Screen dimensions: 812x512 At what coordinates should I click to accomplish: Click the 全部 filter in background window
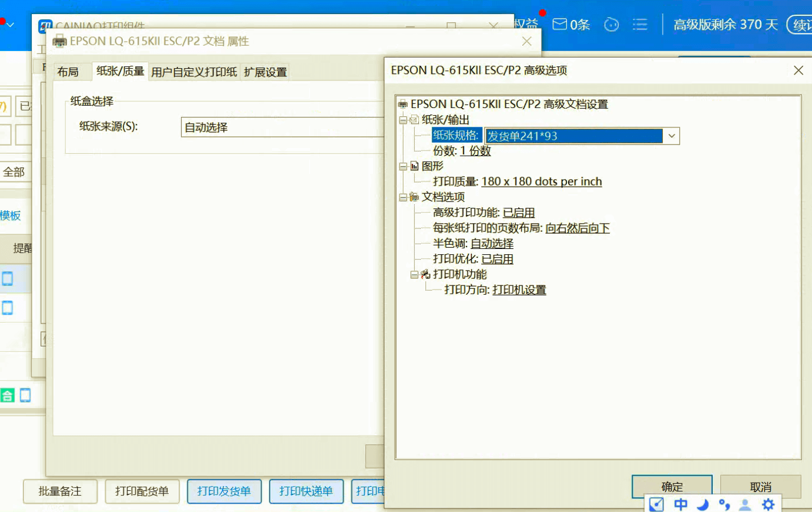click(x=14, y=172)
